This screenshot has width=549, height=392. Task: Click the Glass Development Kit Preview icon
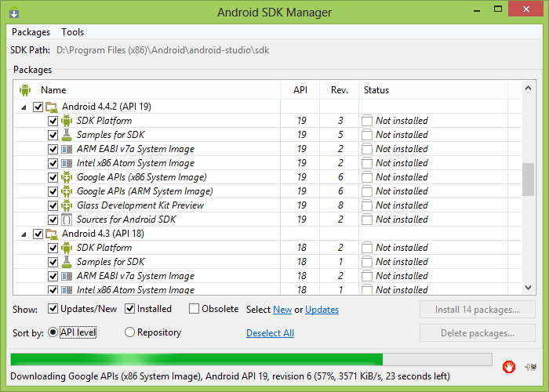click(67, 205)
